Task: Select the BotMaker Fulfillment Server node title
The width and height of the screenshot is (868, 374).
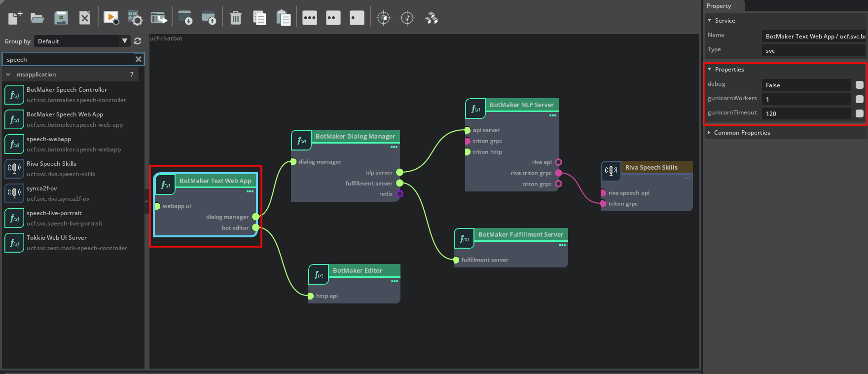Action: (521, 234)
